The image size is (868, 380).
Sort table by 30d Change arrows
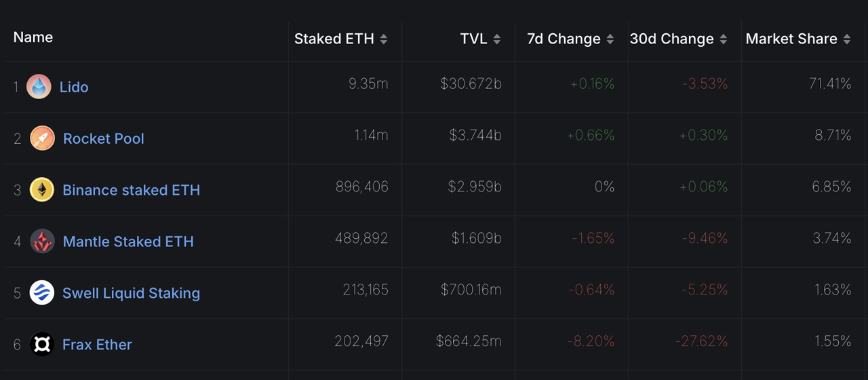[x=724, y=39]
